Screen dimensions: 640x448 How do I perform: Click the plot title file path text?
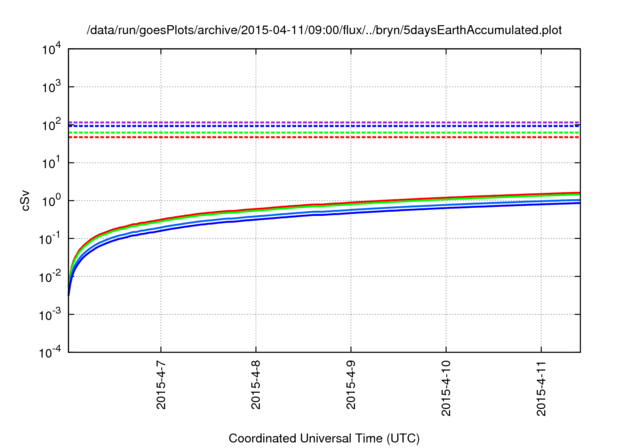coord(324,29)
